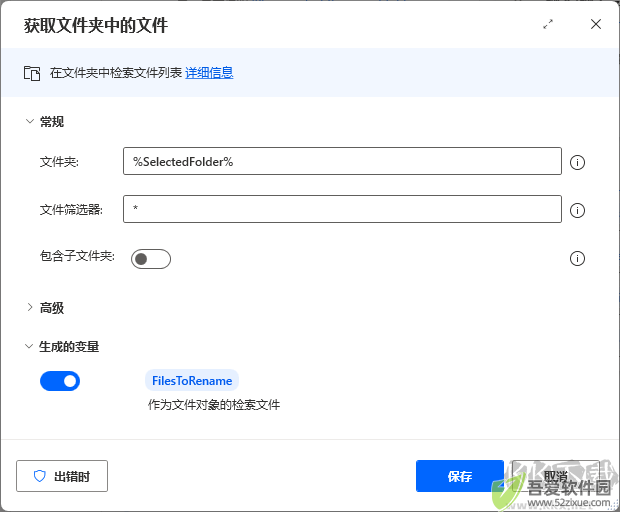Image resolution: width=620 pixels, height=512 pixels.
Task: Close the 获取文件夹中的文件 dialog
Action: [x=595, y=25]
